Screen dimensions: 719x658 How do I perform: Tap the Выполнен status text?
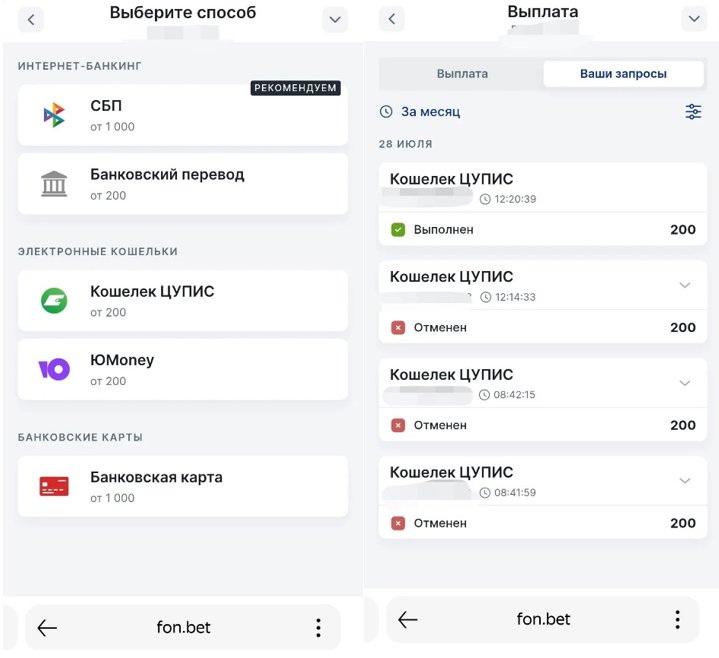click(x=443, y=229)
